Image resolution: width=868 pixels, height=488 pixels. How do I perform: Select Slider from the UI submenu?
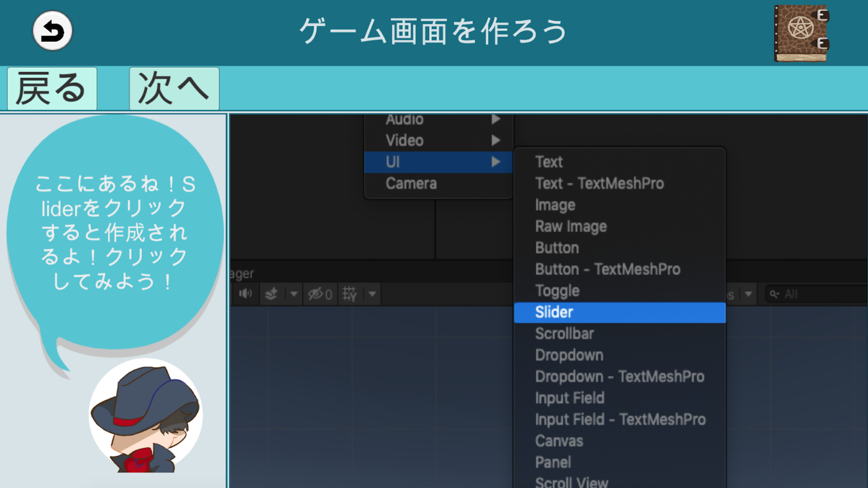(x=554, y=312)
